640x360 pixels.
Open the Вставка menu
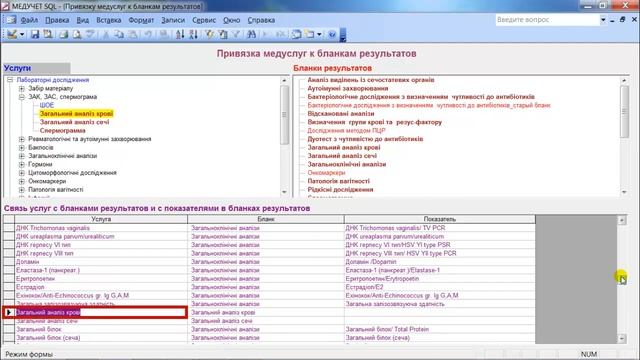click(109, 20)
